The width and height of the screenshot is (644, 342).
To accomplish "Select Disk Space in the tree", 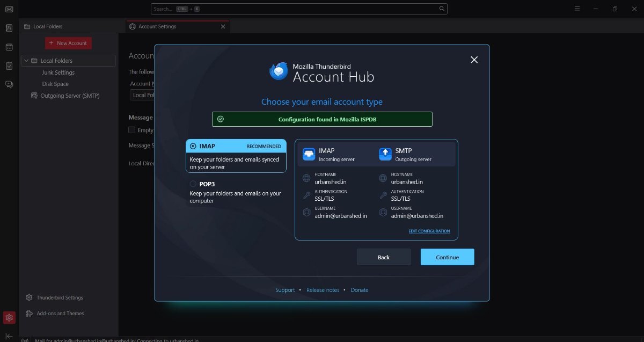I will (x=55, y=84).
